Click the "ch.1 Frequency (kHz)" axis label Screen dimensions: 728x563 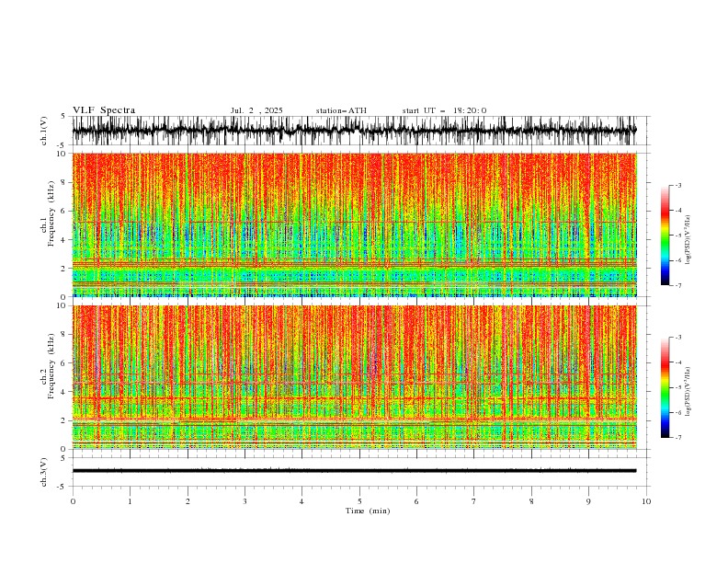[x=48, y=213]
